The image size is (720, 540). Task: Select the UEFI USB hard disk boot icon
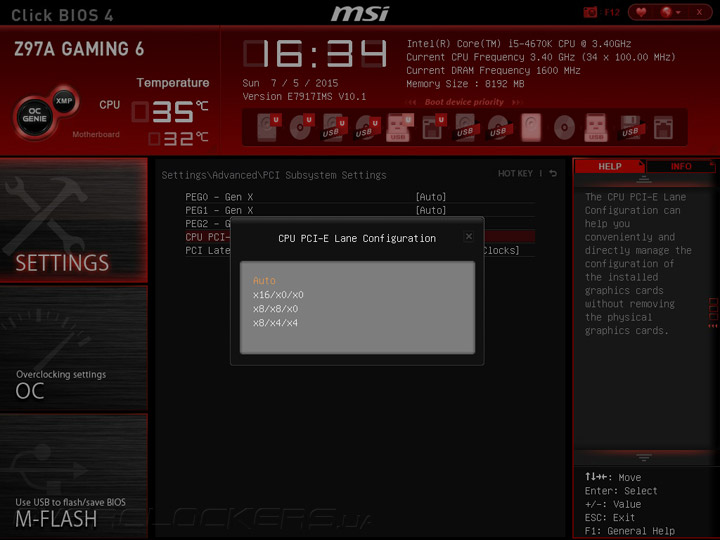334,127
